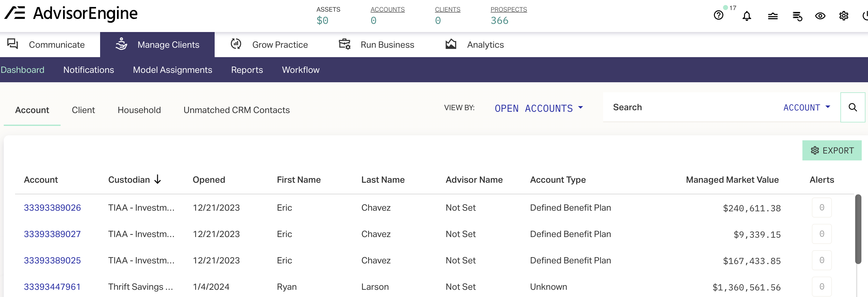Click the data sync icon in the header

pos(798,16)
